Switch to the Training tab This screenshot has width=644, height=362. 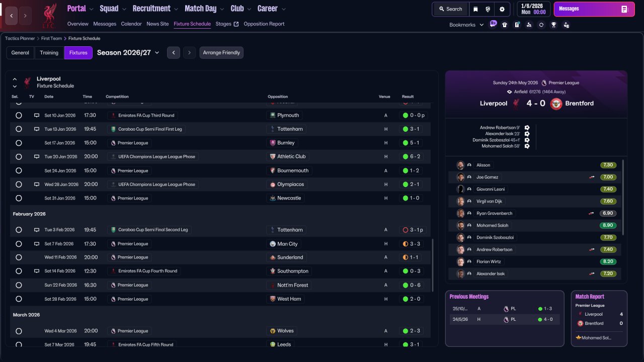[49, 53]
